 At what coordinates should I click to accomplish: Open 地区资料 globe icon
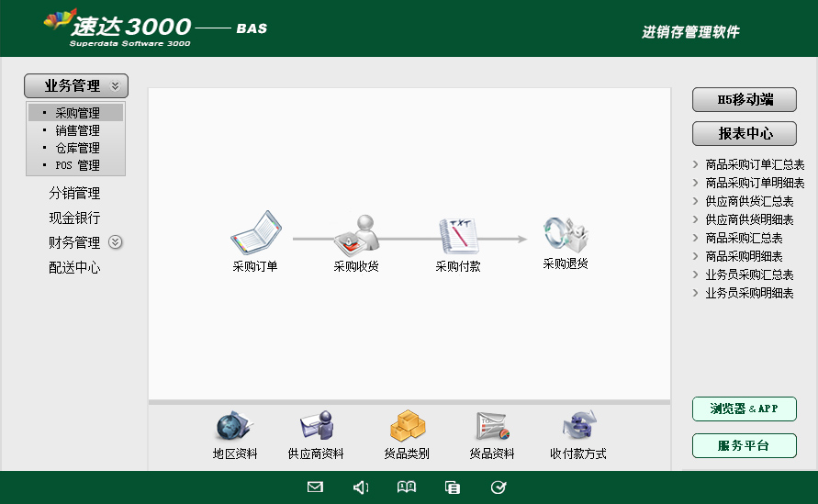234,426
